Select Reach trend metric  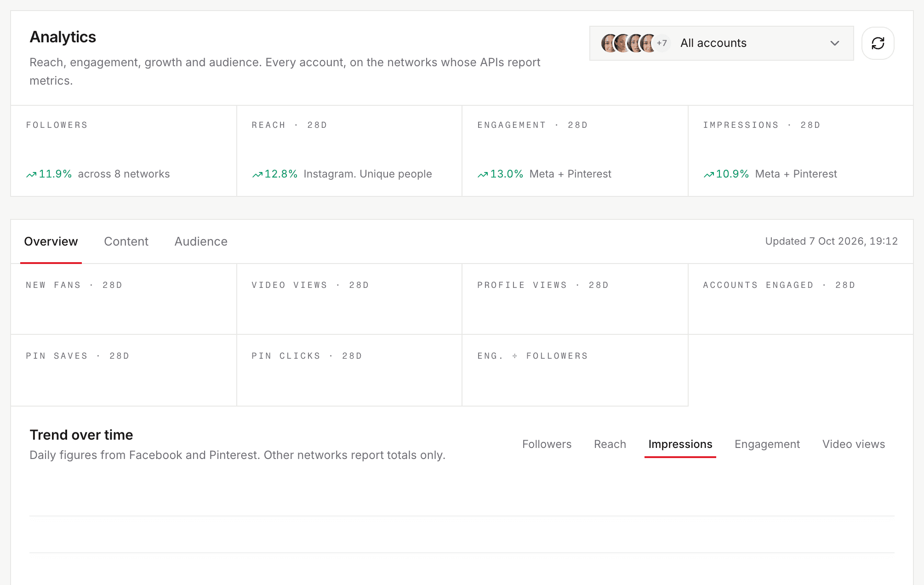(610, 444)
